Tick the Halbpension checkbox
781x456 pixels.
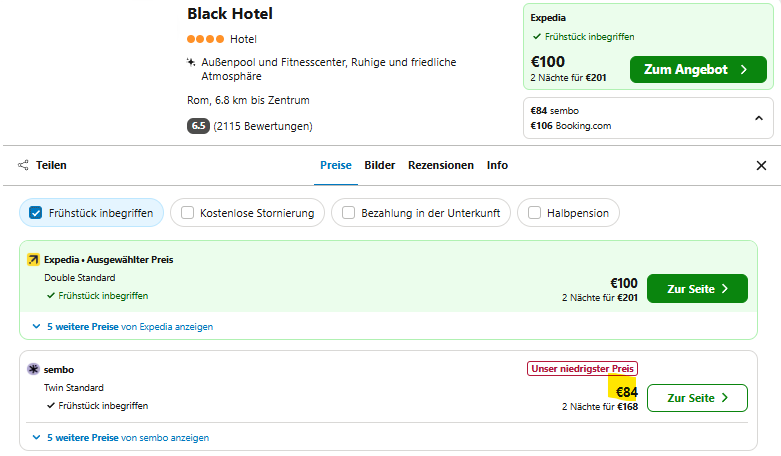[x=534, y=213]
